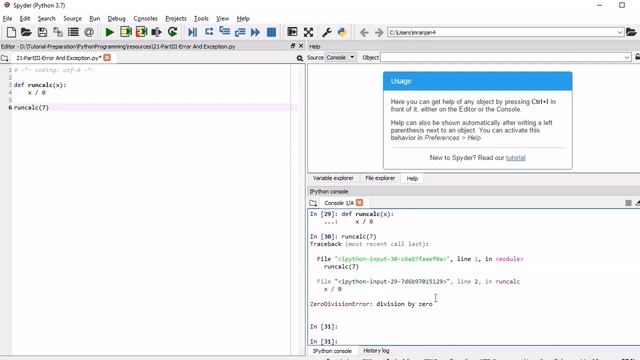Click Step into function debug icon

coord(224,32)
